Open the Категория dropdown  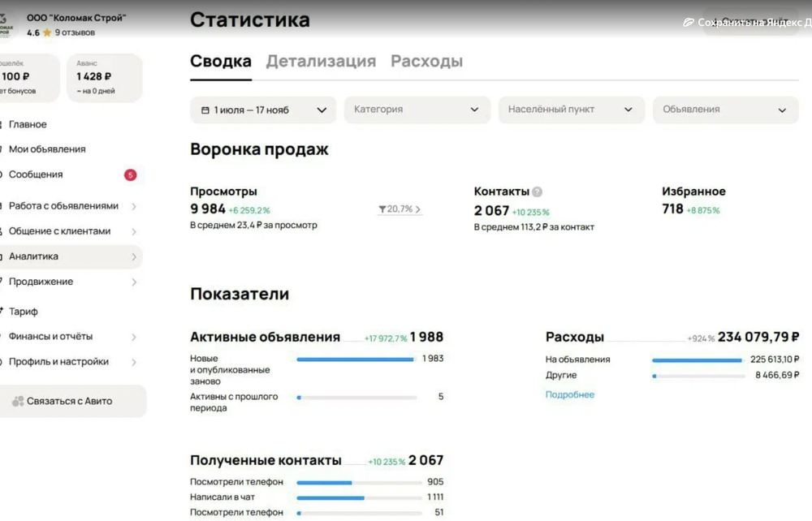(x=417, y=110)
